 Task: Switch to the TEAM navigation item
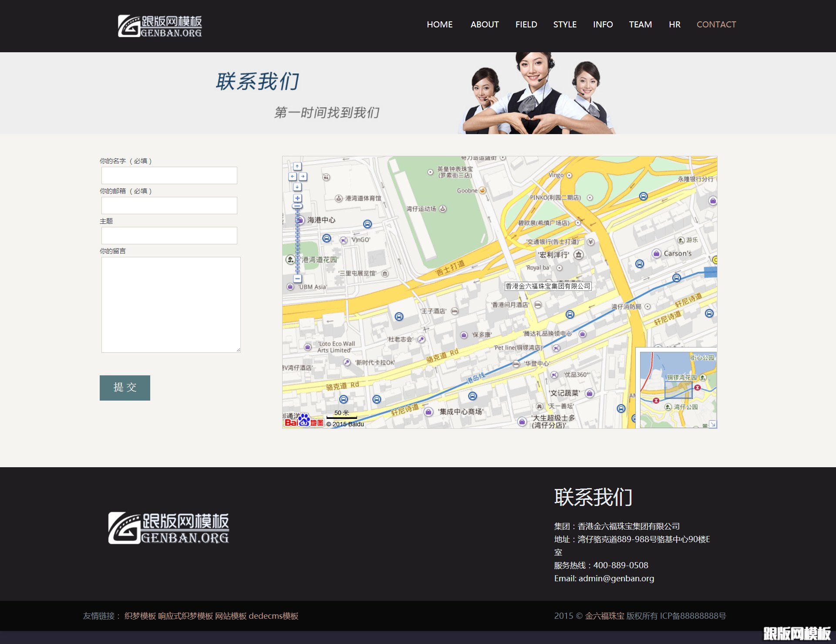(640, 24)
